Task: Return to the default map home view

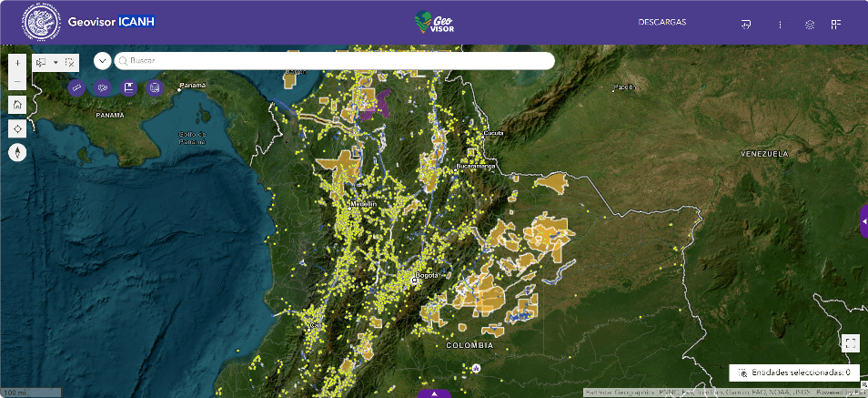Action: 17,104
